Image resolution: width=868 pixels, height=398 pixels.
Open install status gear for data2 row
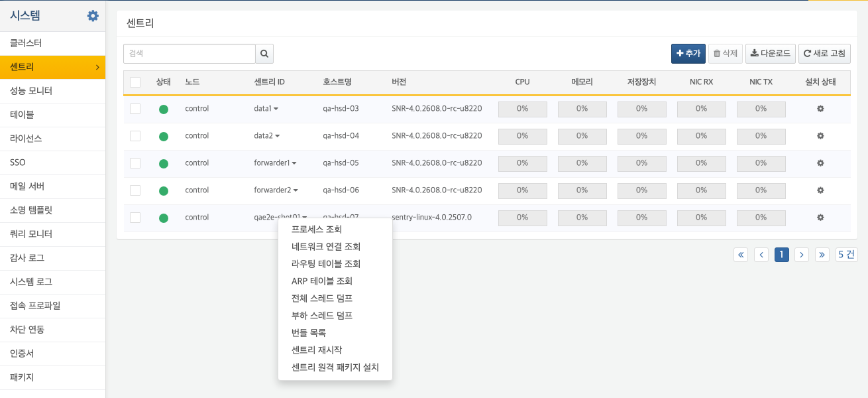(x=820, y=136)
